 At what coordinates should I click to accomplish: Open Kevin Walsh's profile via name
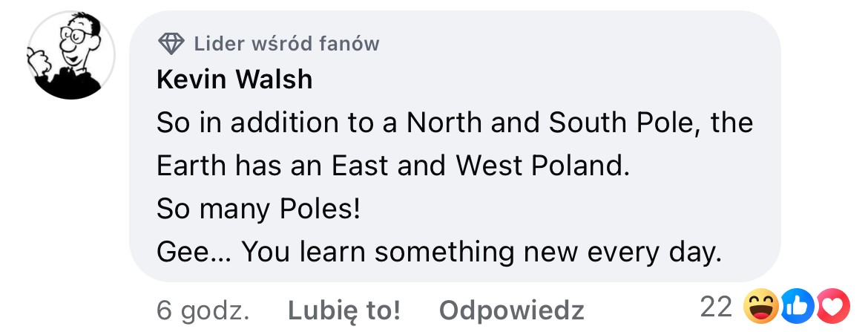pyautogui.click(x=234, y=80)
